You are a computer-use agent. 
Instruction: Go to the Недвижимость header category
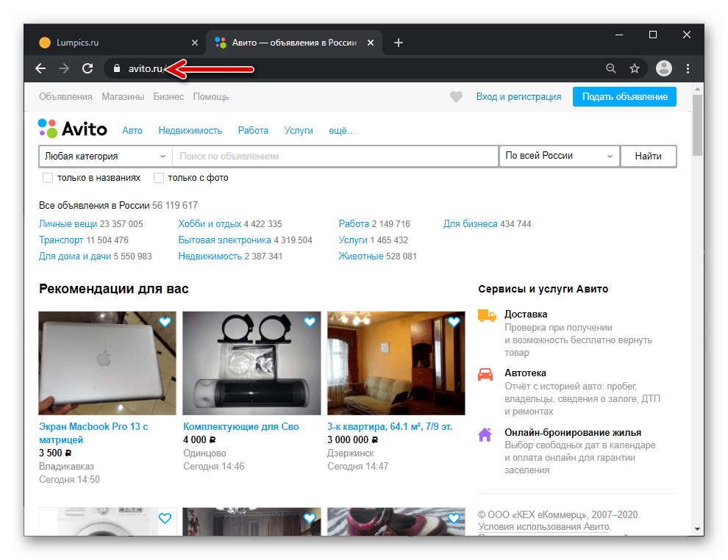190,131
